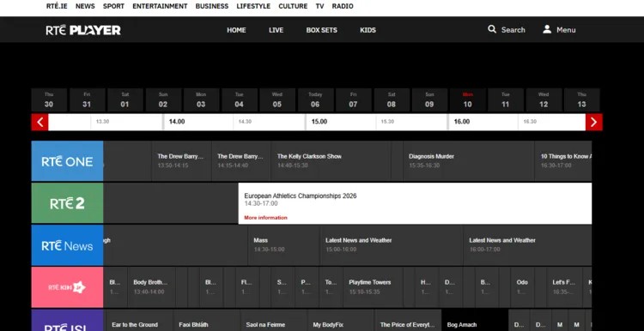644x331 pixels.
Task: Click the Search text button
Action: pyautogui.click(x=513, y=30)
